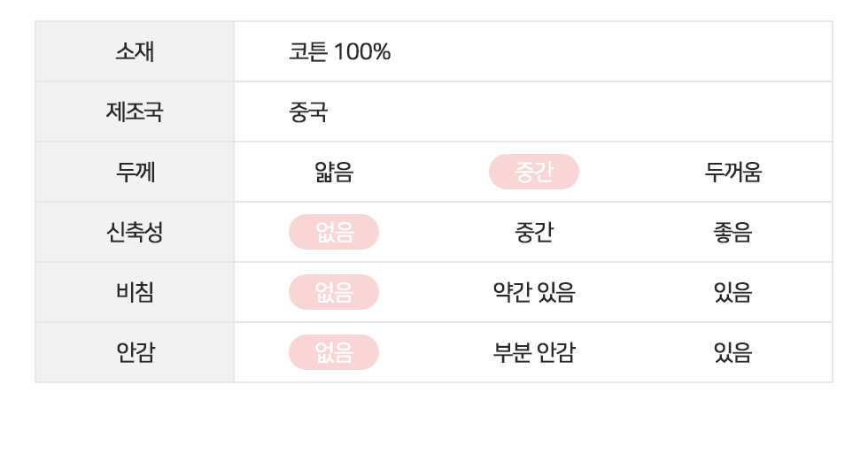Click the 소재 row header
The width and height of the screenshot is (868, 454).
[135, 52]
